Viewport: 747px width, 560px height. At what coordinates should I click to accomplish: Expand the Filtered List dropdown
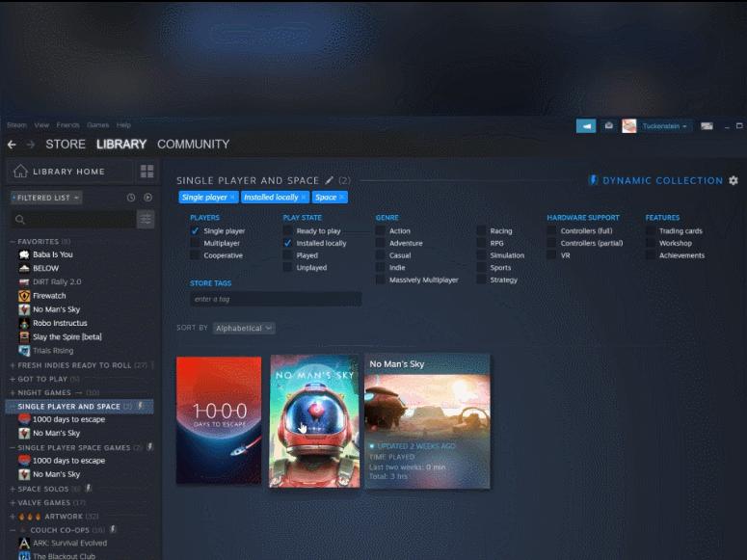click(x=45, y=198)
